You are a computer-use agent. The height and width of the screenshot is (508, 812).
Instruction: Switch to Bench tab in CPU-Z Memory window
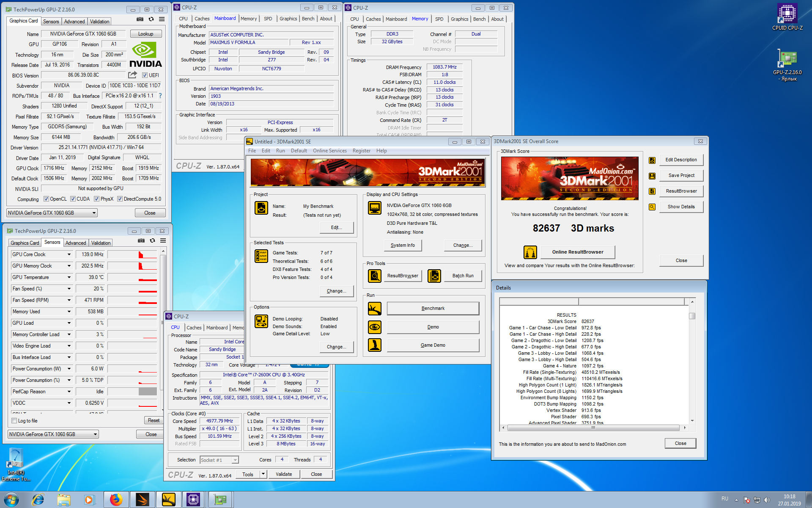pos(479,19)
